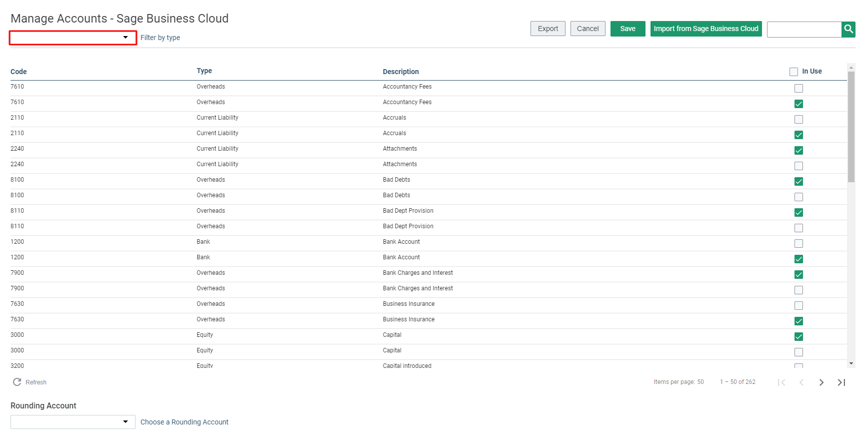
Task: Click Import from Sage Business Cloud button
Action: [706, 29]
